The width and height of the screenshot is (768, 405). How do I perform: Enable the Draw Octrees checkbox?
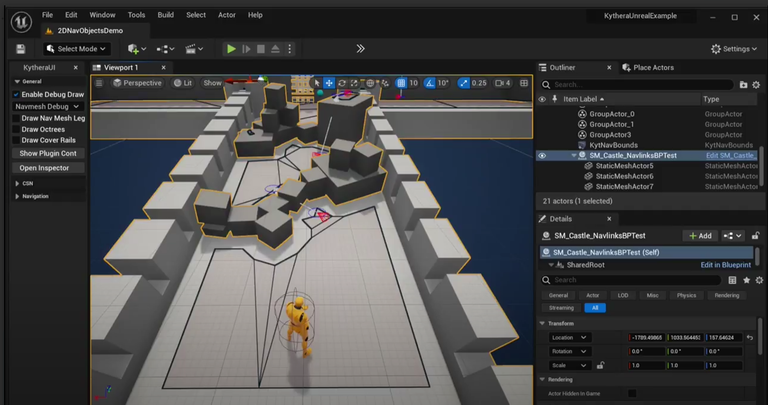click(18, 129)
